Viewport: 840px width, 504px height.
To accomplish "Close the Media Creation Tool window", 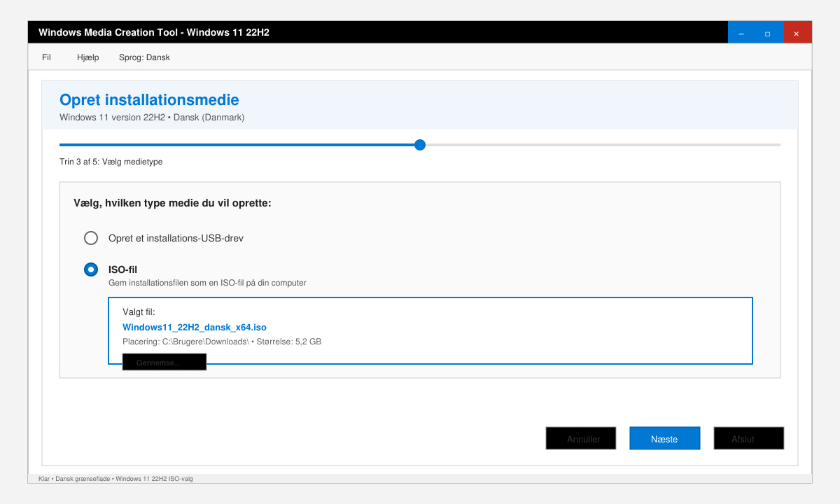I will click(797, 33).
